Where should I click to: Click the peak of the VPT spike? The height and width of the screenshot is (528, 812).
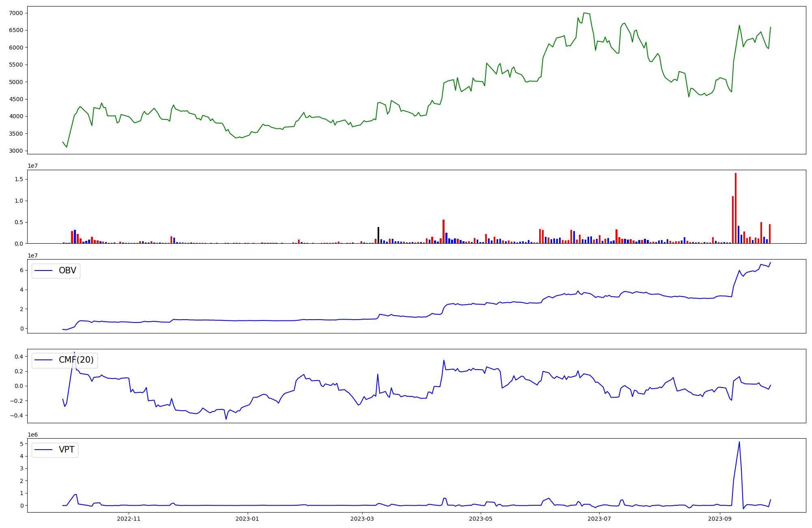pos(739,442)
